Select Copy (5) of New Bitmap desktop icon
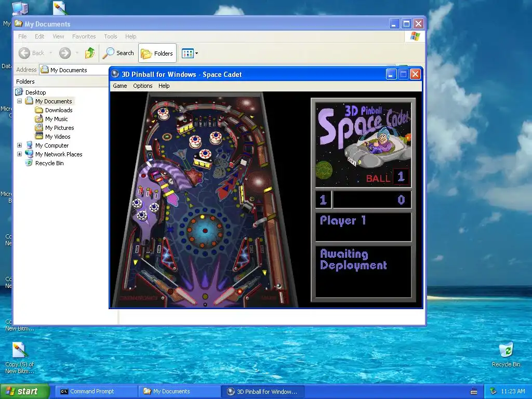532x399 pixels. pyautogui.click(x=19, y=357)
